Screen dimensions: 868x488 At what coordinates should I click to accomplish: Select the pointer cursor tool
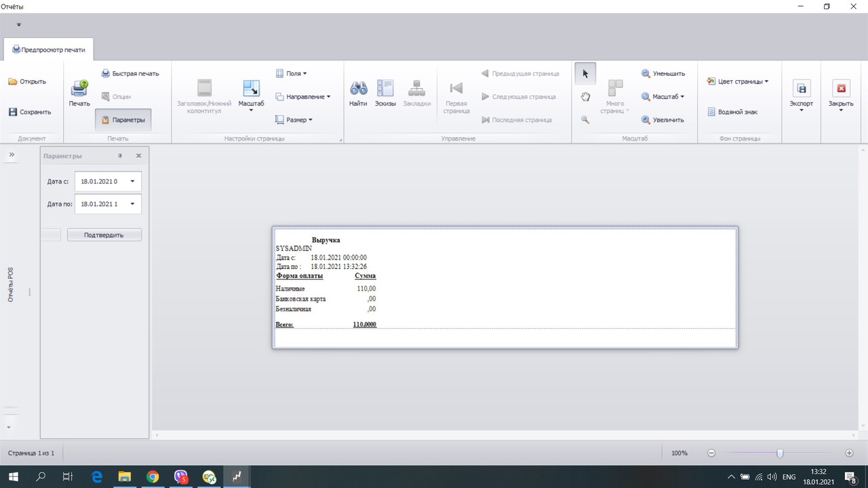click(x=585, y=73)
